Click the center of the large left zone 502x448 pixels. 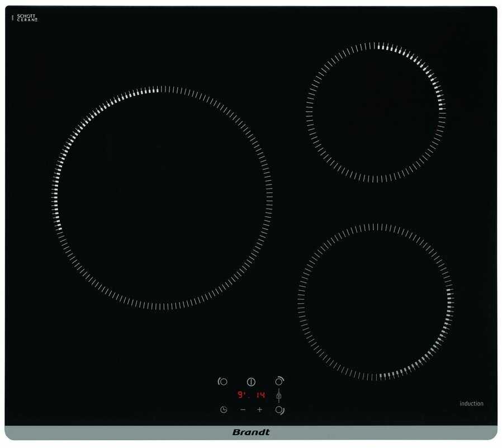(163, 197)
